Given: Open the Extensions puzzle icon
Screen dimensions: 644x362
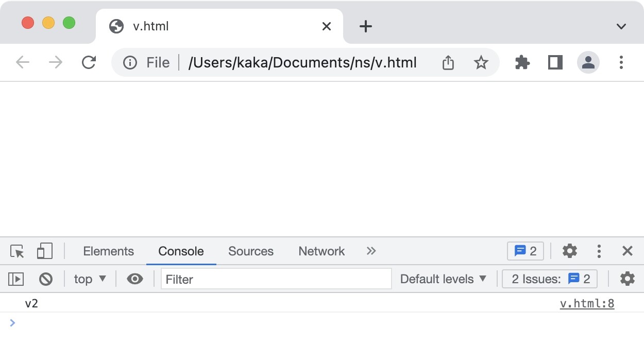Looking at the screenshot, I should coord(522,63).
